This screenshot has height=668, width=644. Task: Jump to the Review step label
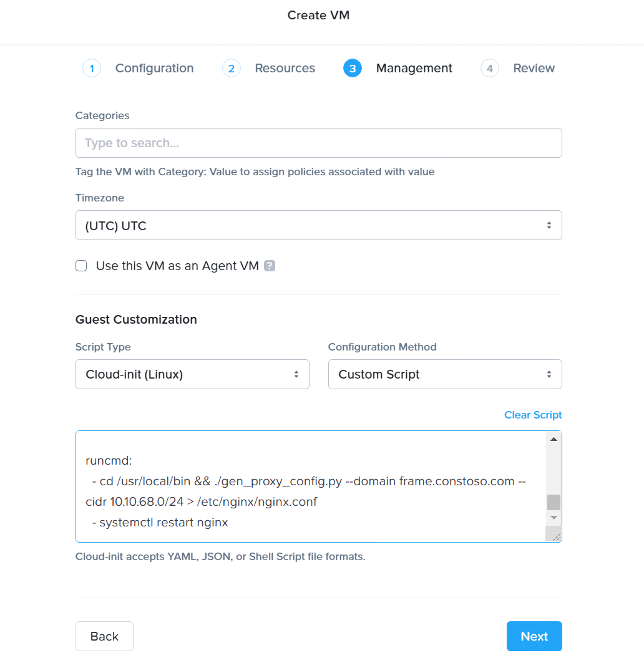coord(534,69)
